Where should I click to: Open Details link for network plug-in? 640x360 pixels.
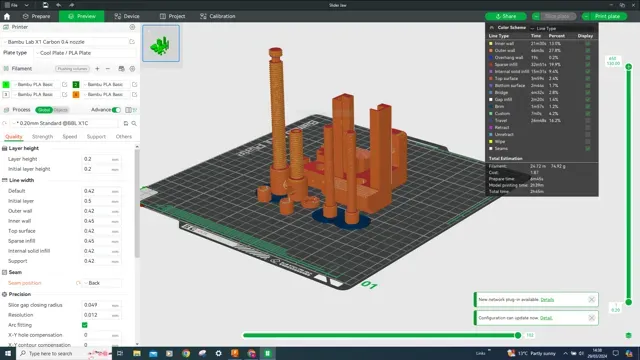click(547, 300)
